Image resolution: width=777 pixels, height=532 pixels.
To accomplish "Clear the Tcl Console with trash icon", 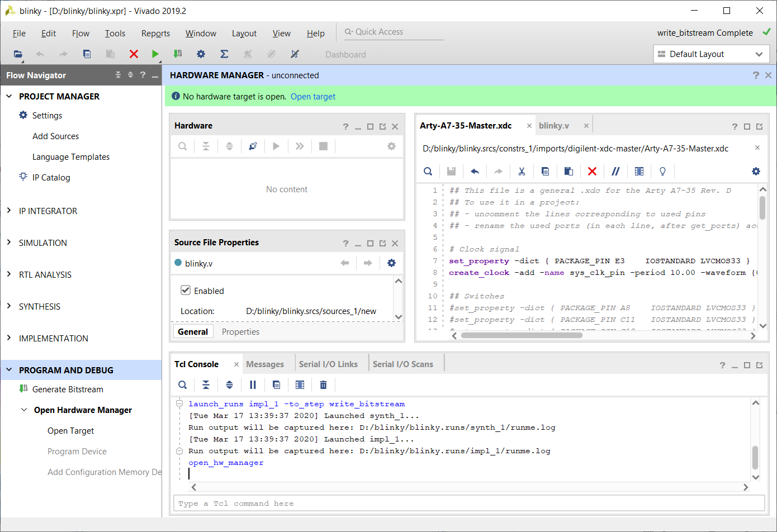I will [323, 384].
